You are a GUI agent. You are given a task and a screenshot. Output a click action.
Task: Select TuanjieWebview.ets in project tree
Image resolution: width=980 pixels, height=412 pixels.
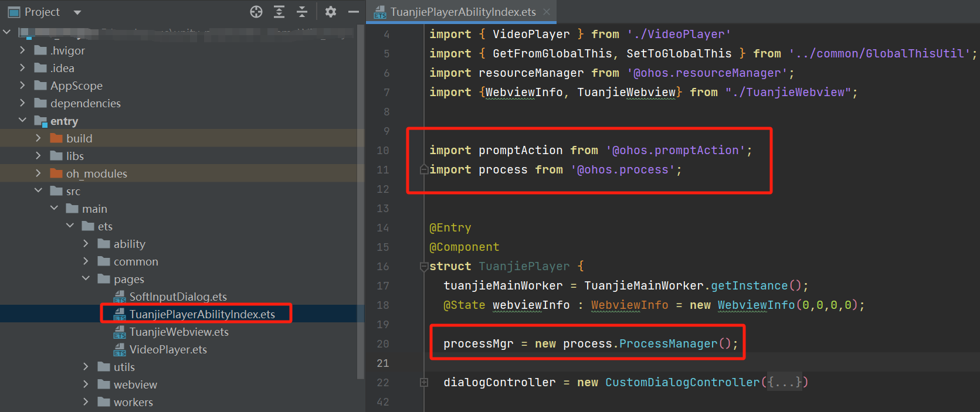point(179,332)
